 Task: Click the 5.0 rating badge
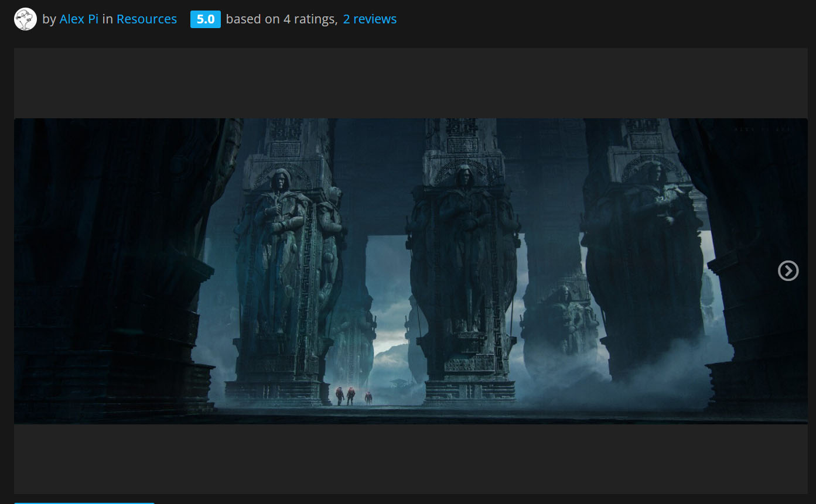coord(206,19)
